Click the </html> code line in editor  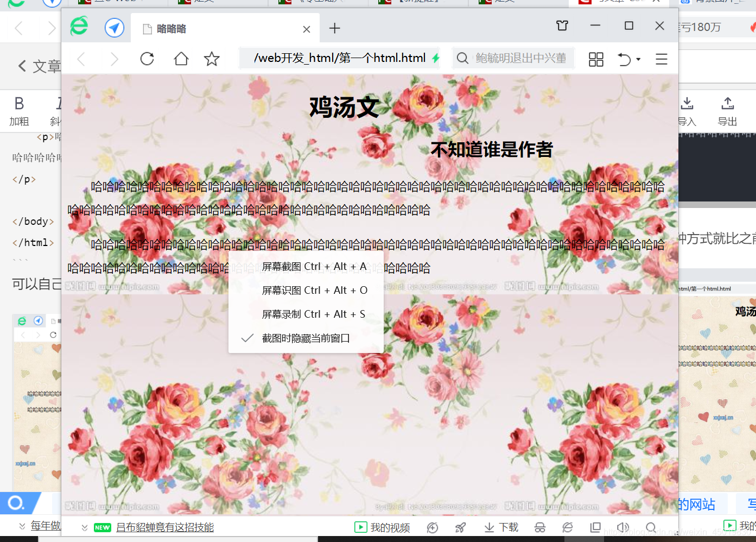click(33, 242)
